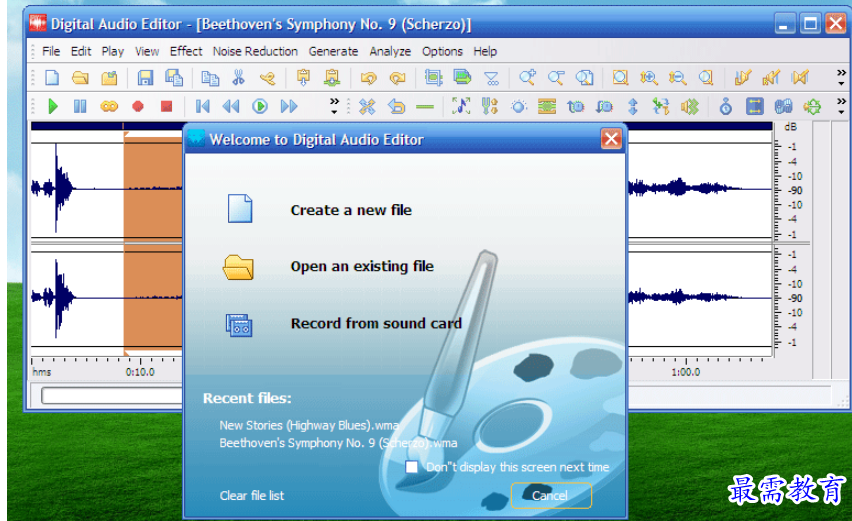Start recording with the red Record icon
Viewport: 852px width, 521px height.
pos(138,106)
